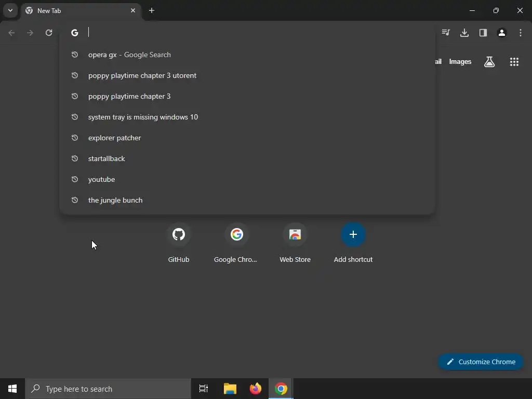Click the Customize Chrome button

click(481, 362)
